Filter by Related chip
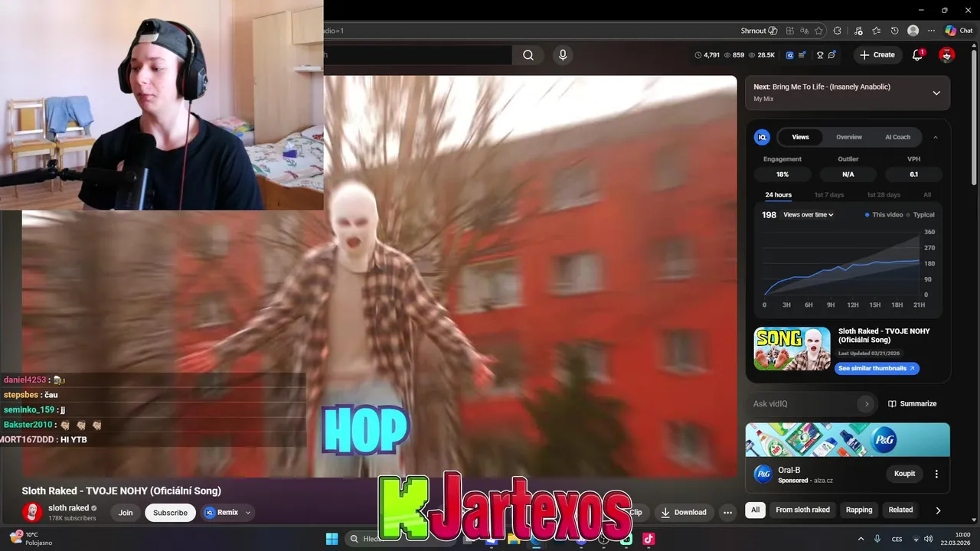The image size is (980, 551). pos(900,510)
